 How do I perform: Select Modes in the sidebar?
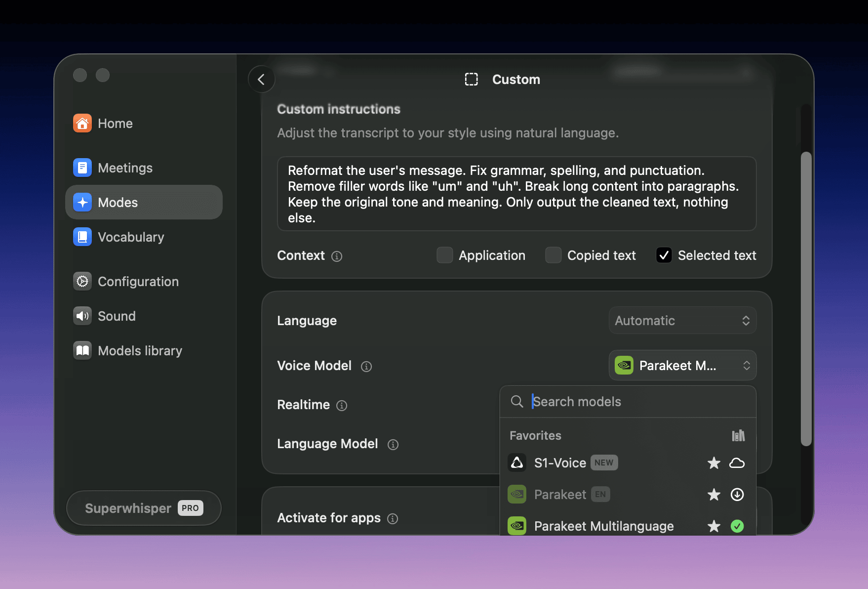coord(144,202)
